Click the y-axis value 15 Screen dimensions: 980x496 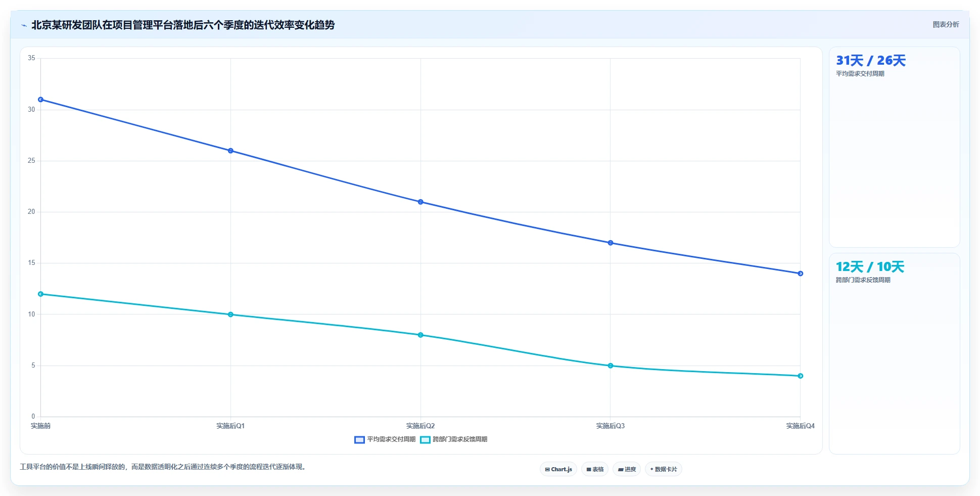coord(31,262)
